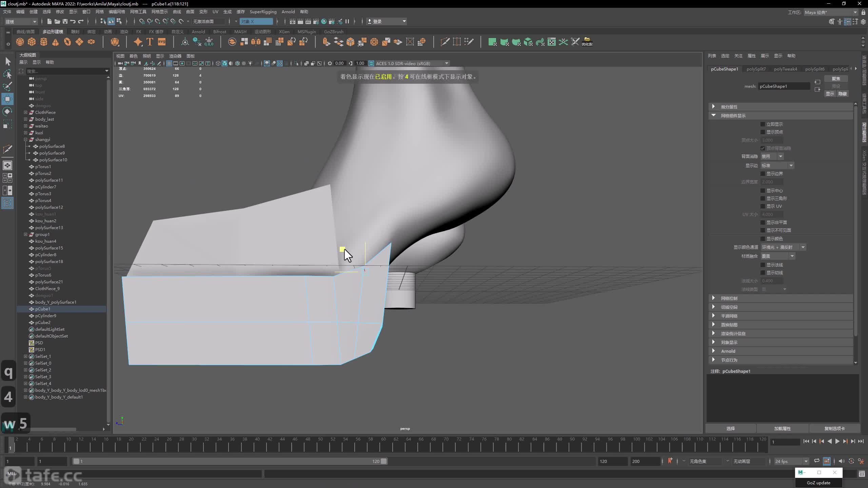Screen dimensions: 868x488
Task: Click the 显示 button beside 隐藏
Action: pyautogui.click(x=830, y=94)
